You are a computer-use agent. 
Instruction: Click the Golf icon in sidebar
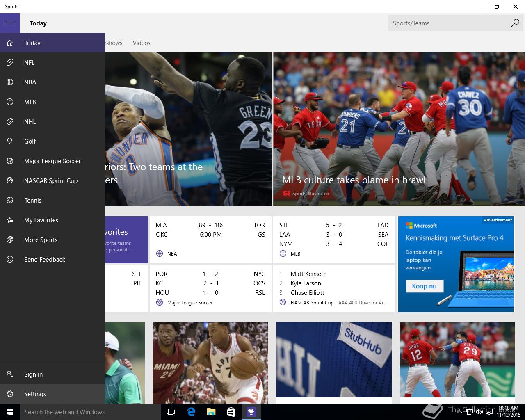pyautogui.click(x=10, y=141)
